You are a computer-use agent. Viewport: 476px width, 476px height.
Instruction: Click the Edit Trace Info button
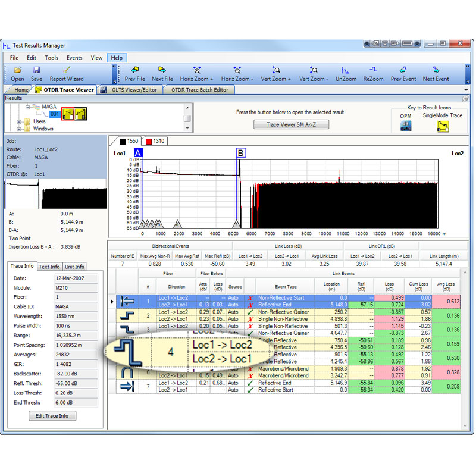(x=52, y=416)
